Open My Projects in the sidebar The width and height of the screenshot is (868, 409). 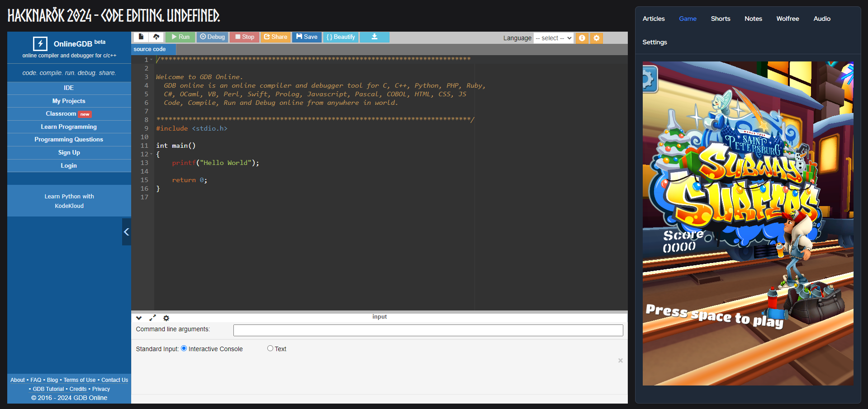(69, 101)
